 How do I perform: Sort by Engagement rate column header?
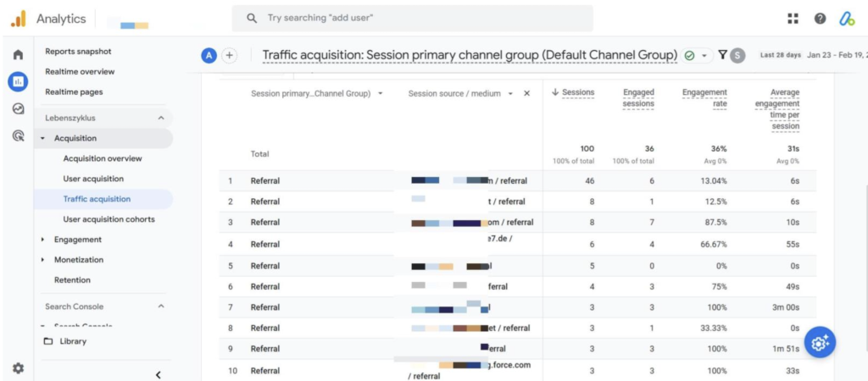click(704, 98)
